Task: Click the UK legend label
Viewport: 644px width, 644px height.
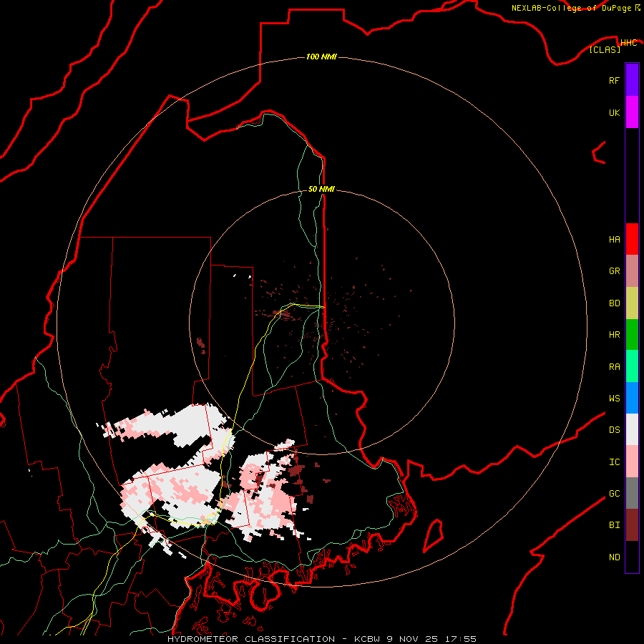Action: 614,113
